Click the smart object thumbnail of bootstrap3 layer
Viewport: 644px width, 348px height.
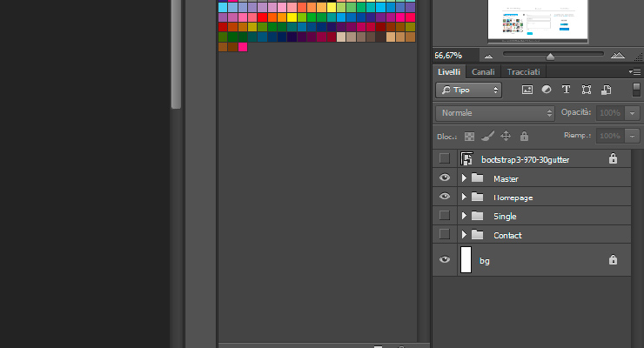pos(466,158)
